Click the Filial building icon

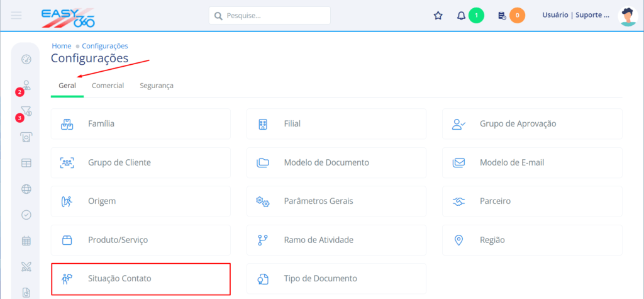(263, 124)
